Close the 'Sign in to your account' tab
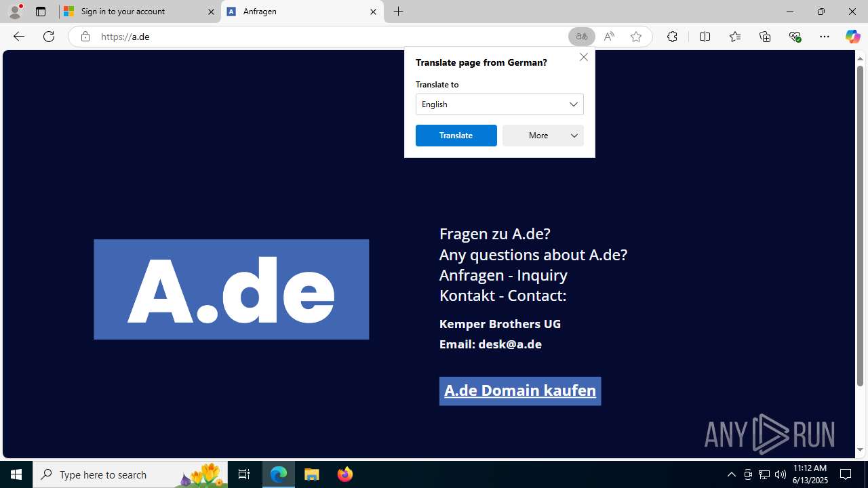 [211, 12]
